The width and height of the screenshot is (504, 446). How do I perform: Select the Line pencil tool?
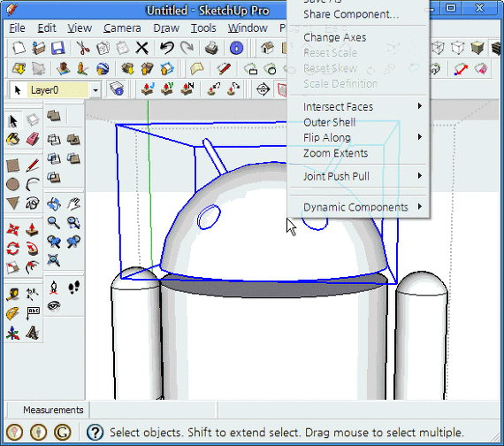(33, 165)
